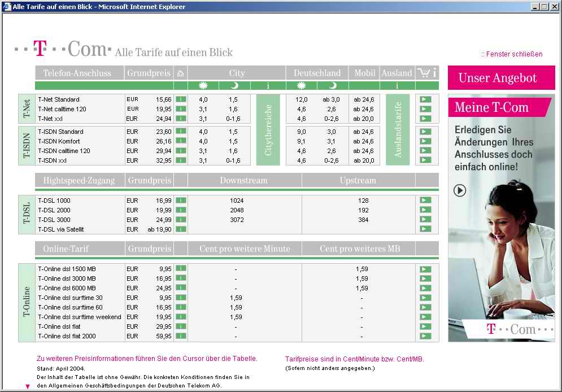Click the round play button in the advertisement
Viewport: 562px width, 392px height.
coord(460,190)
